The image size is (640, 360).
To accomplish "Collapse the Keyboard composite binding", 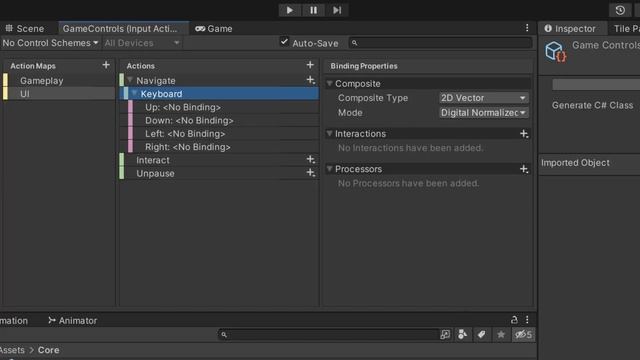I will pos(134,93).
